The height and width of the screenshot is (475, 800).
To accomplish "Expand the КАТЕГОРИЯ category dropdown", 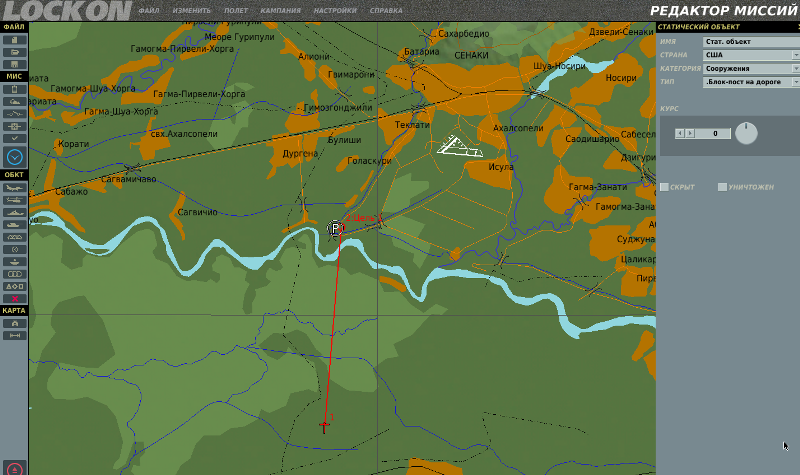I will (796, 68).
